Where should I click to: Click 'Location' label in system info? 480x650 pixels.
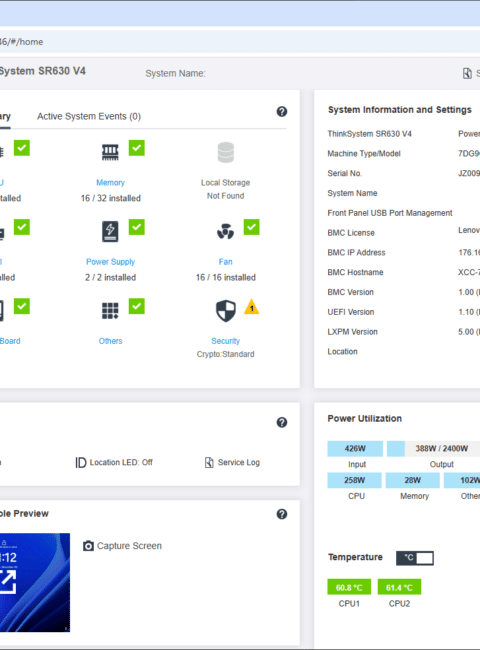coord(342,352)
